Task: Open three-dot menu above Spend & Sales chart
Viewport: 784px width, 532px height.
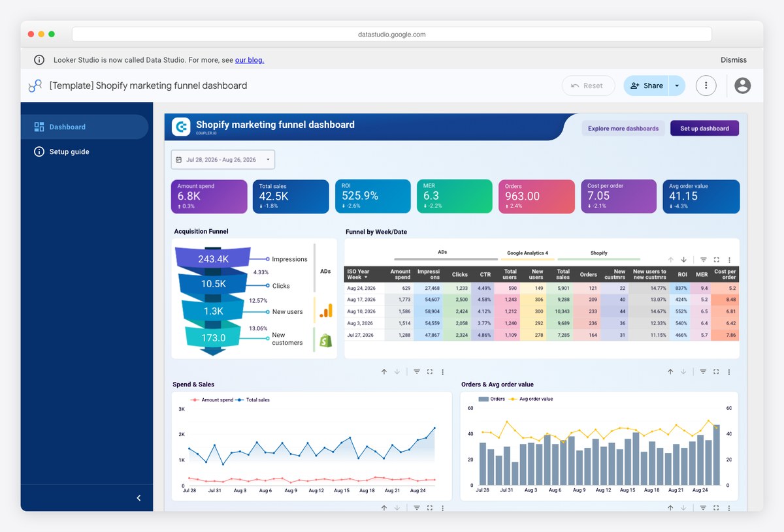Action: (x=443, y=371)
